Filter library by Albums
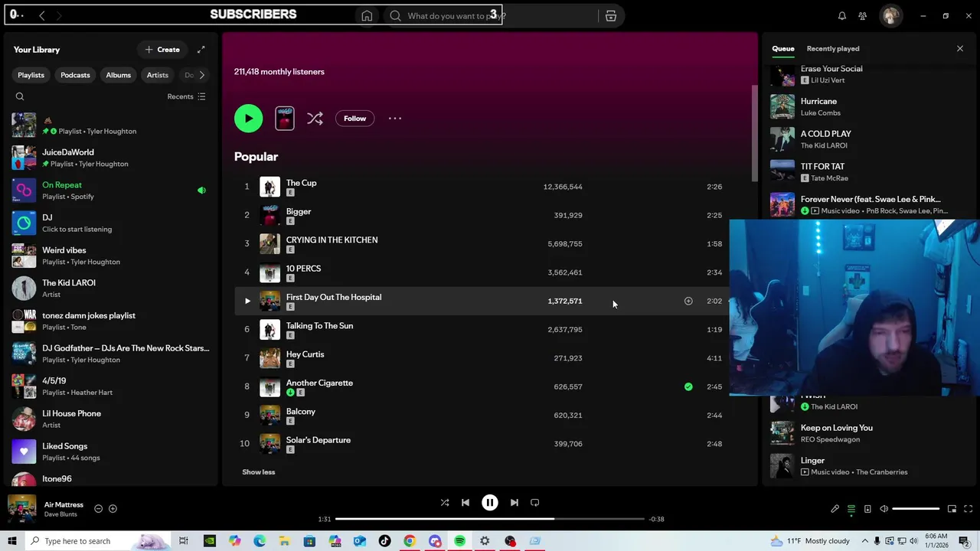The image size is (980, 551). 118,75
